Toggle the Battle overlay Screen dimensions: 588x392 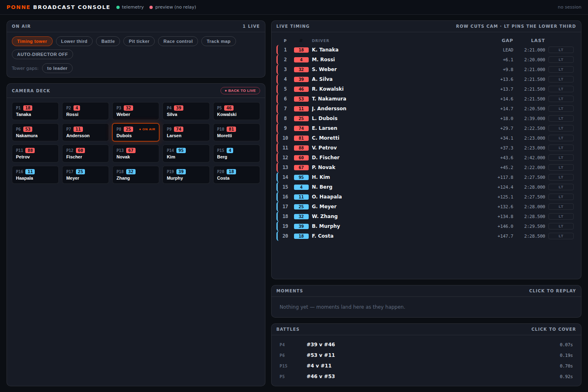[108, 41]
